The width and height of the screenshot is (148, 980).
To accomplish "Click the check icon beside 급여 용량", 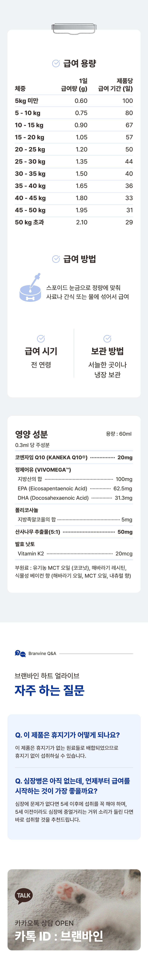I will pos(56,64).
